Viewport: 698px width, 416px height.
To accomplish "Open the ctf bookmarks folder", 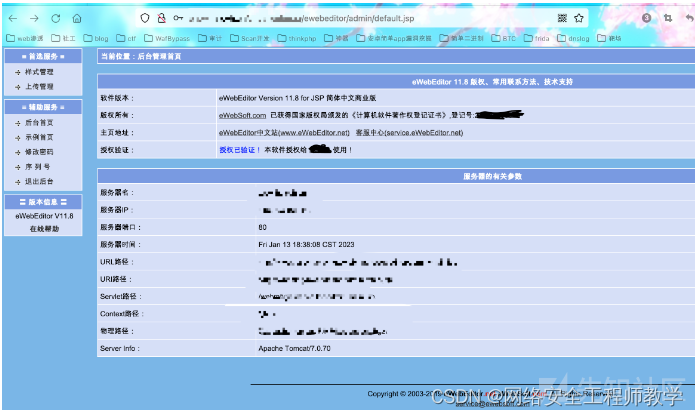I will click(126, 38).
